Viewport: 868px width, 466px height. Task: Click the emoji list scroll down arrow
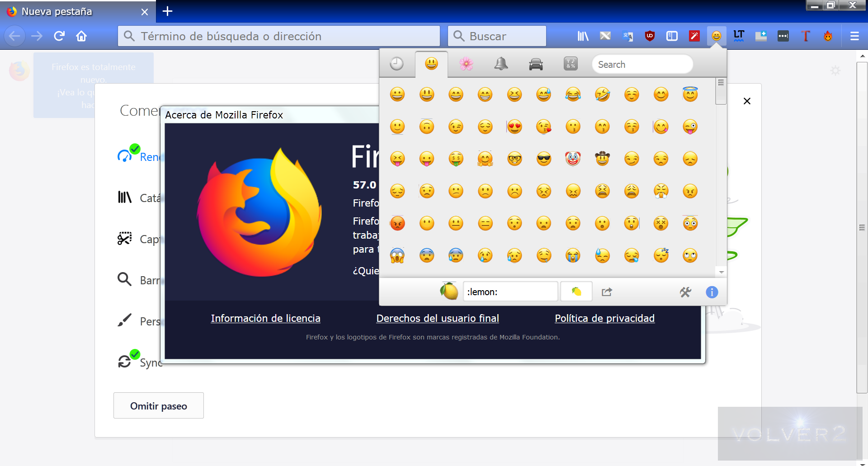coord(721,272)
